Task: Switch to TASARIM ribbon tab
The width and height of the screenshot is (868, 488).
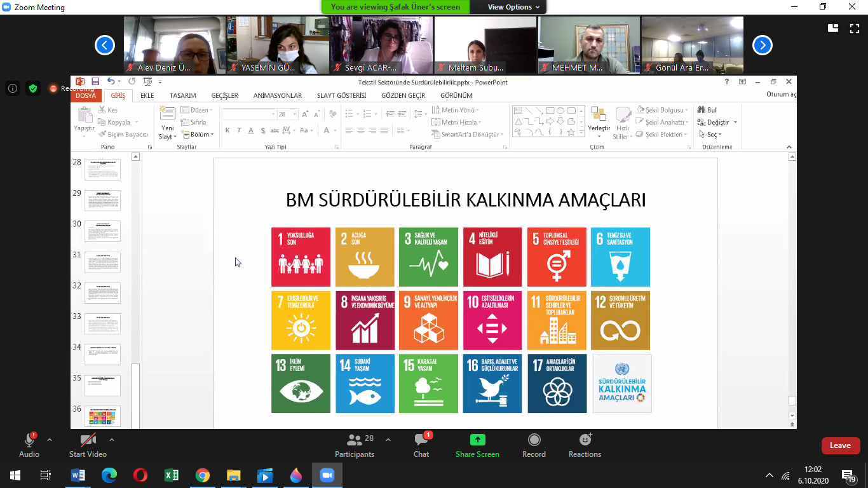Action: click(183, 95)
